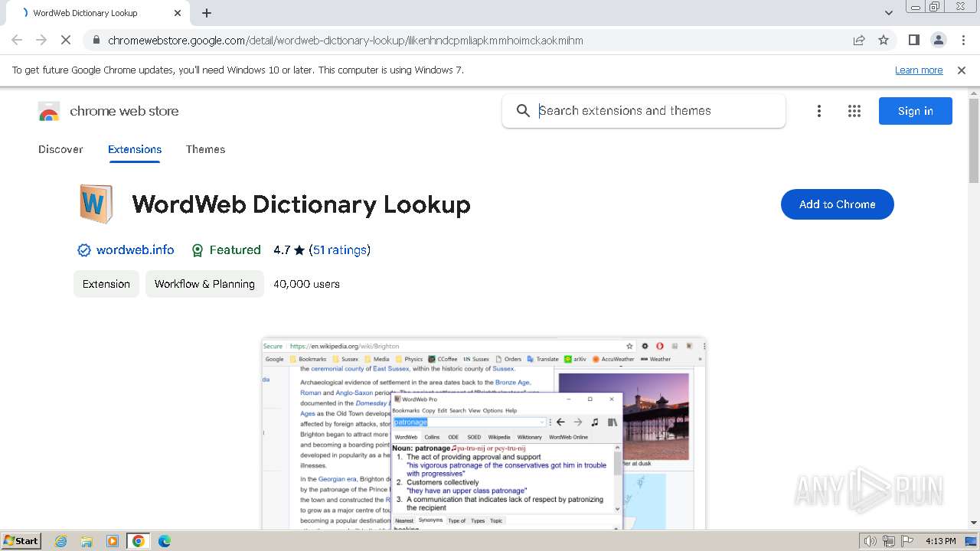Click the 4.7 star rating text
Image resolution: width=980 pixels, height=551 pixels.
pos(289,250)
